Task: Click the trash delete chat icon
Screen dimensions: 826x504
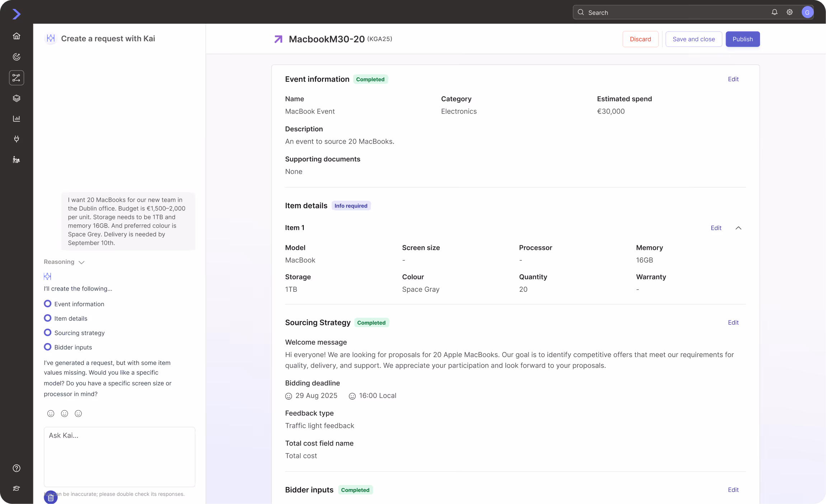Action: 51,498
